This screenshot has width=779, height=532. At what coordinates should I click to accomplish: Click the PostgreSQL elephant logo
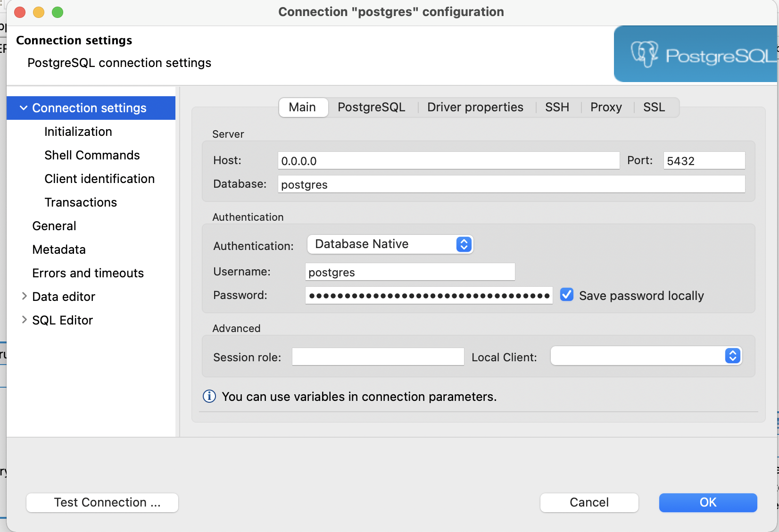pos(644,54)
